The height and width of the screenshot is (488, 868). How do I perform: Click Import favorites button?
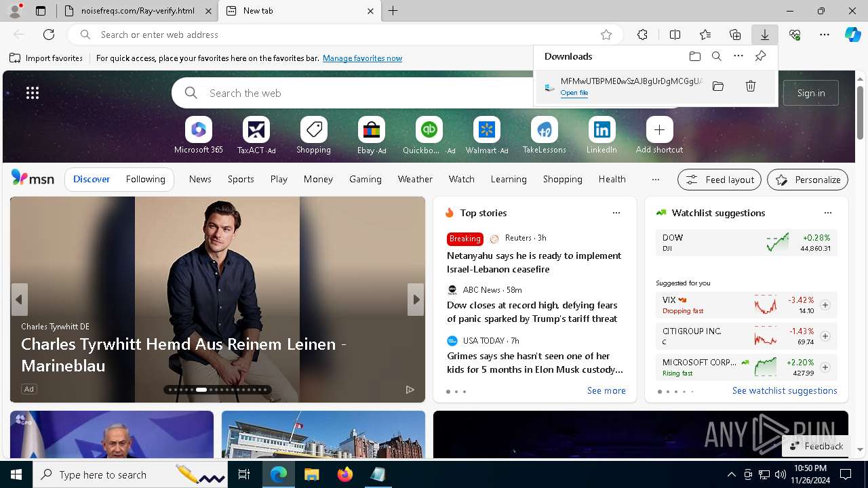pyautogui.click(x=46, y=58)
